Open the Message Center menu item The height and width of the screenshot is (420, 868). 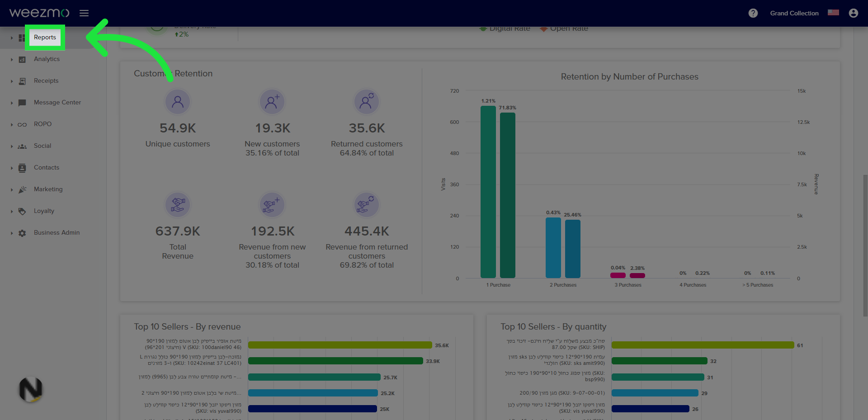click(x=57, y=102)
